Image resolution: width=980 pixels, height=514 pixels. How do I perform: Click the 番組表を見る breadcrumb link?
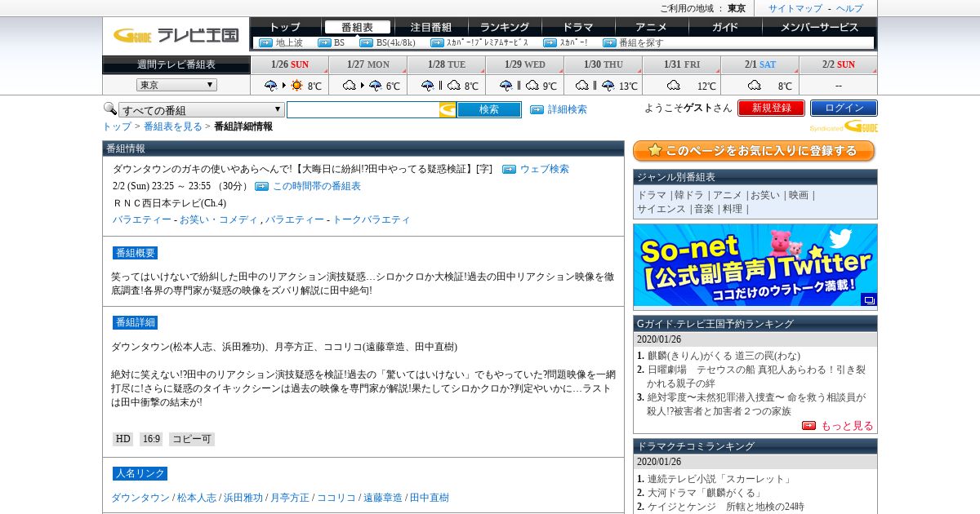click(173, 126)
